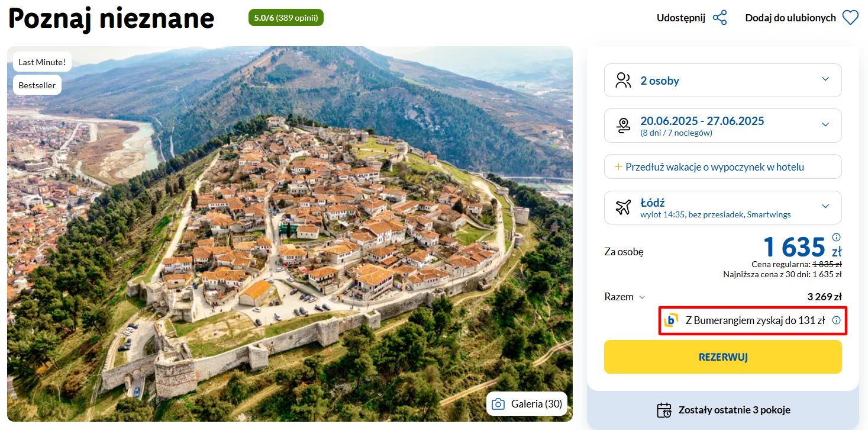Click Dodaj do ulubionych text
The image size is (868, 430).
[x=790, y=18]
